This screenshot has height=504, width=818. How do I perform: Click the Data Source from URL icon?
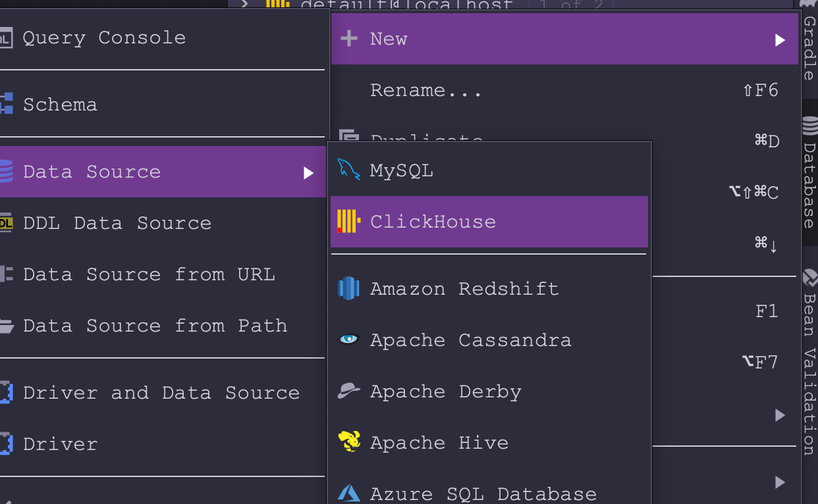(5, 274)
